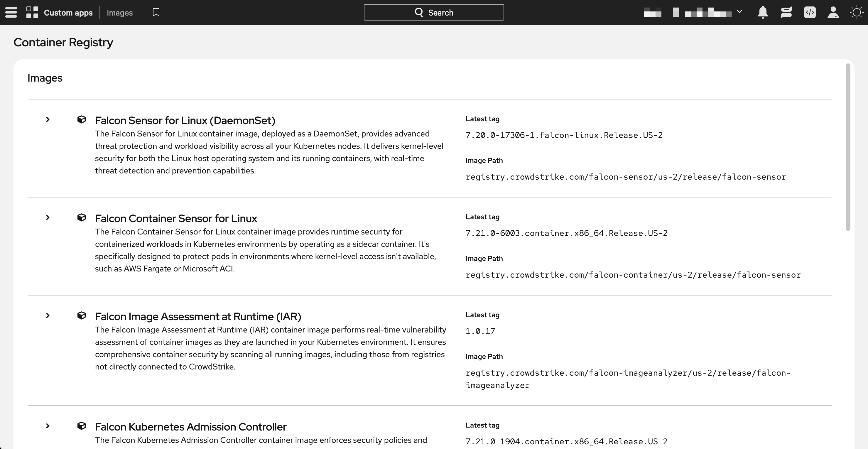Select the 1.0.17 latest tag value
The width and height of the screenshot is (868, 449).
[x=480, y=331]
